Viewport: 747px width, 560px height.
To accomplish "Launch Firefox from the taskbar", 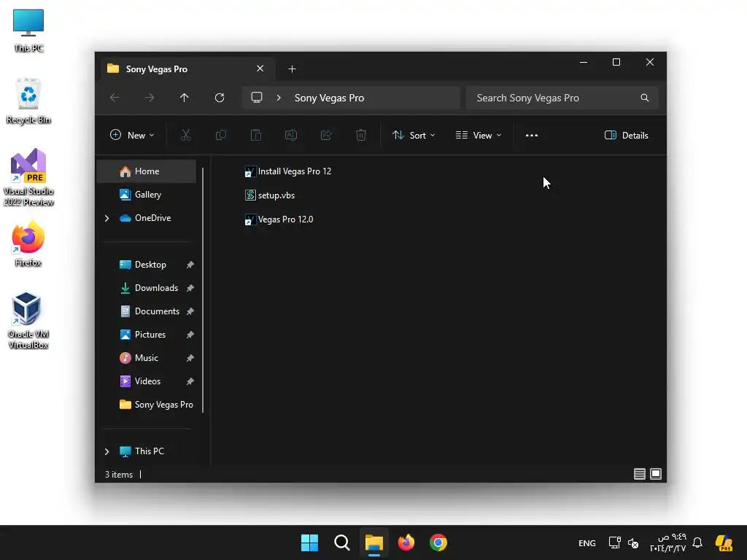I will coord(406,542).
